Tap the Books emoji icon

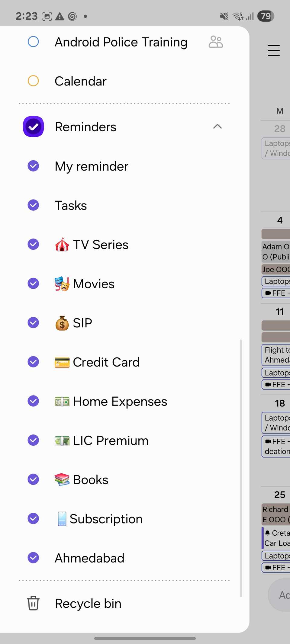[x=62, y=479]
